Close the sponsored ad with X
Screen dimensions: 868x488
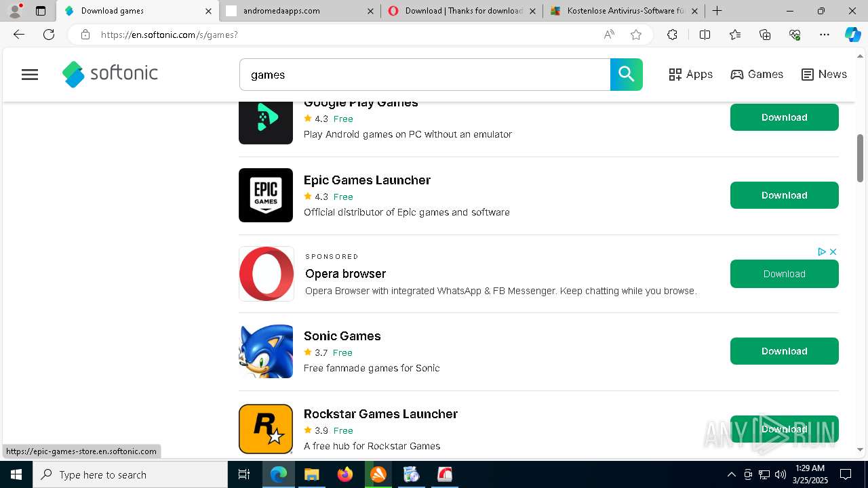tap(833, 251)
